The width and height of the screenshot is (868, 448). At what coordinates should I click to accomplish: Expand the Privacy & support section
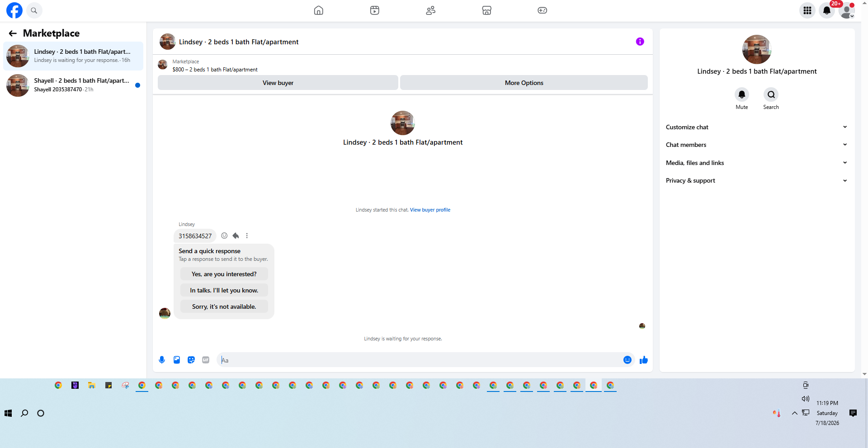tap(757, 180)
